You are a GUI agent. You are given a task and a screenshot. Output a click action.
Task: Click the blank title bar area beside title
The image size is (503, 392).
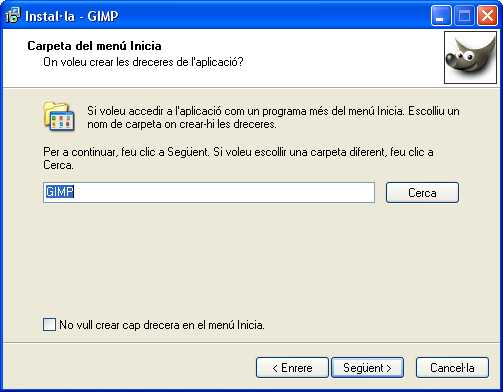[273, 15]
